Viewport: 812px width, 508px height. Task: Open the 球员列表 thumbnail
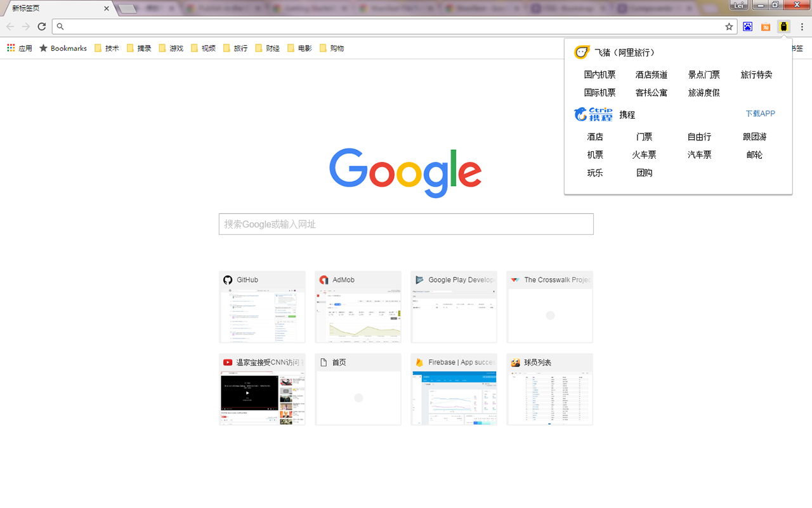tap(549, 389)
